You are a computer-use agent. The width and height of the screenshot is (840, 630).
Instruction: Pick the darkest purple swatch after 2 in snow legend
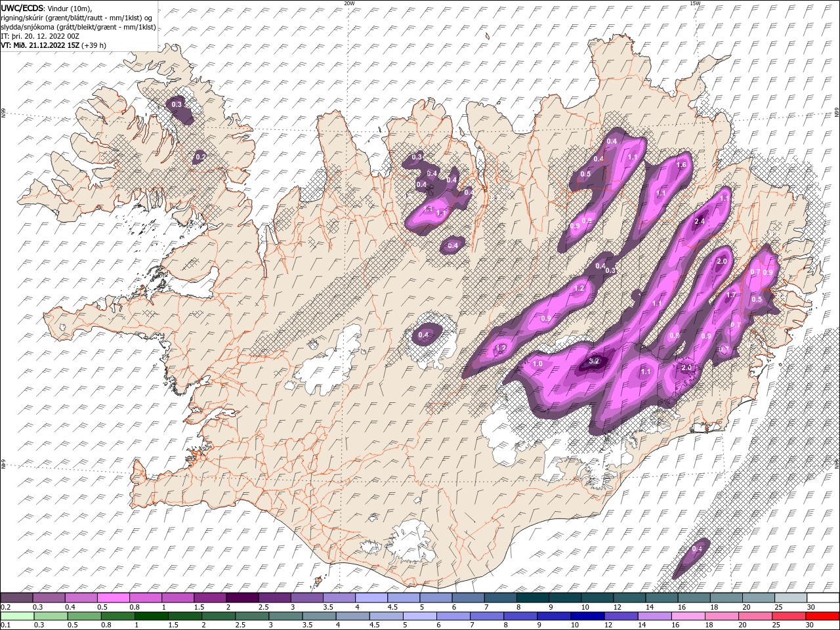click(242, 598)
